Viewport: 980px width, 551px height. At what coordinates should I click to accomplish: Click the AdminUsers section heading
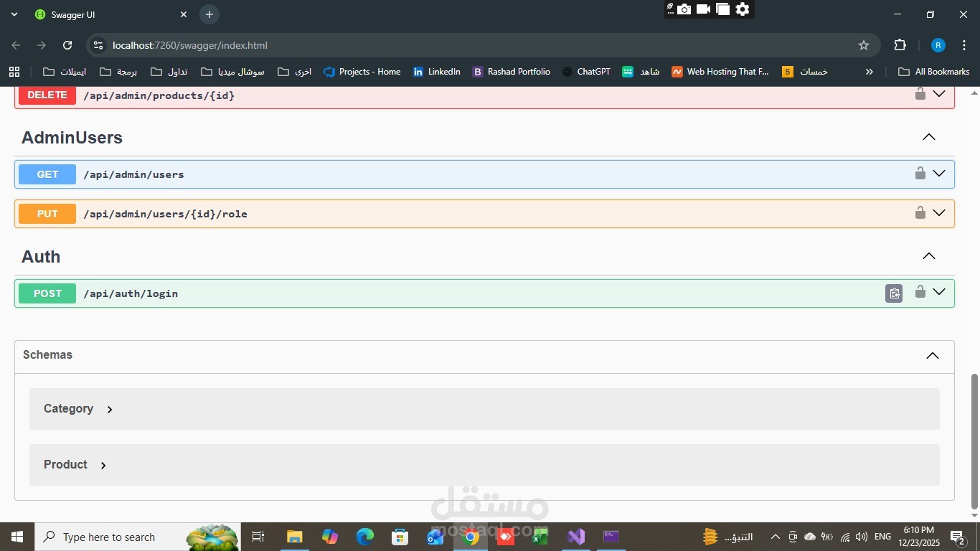[72, 138]
